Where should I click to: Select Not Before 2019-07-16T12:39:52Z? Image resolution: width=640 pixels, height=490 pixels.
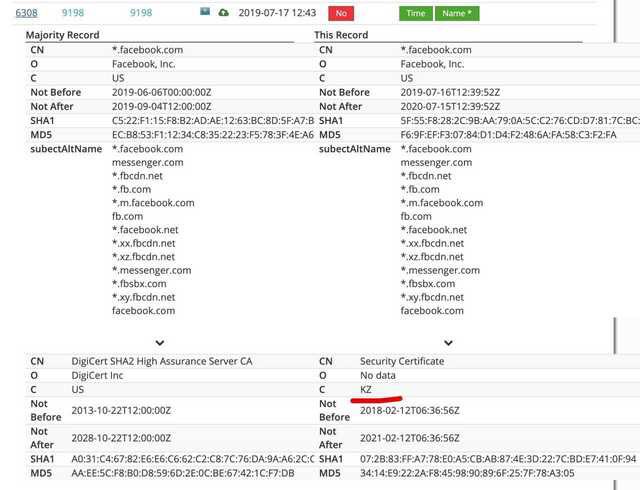(450, 92)
